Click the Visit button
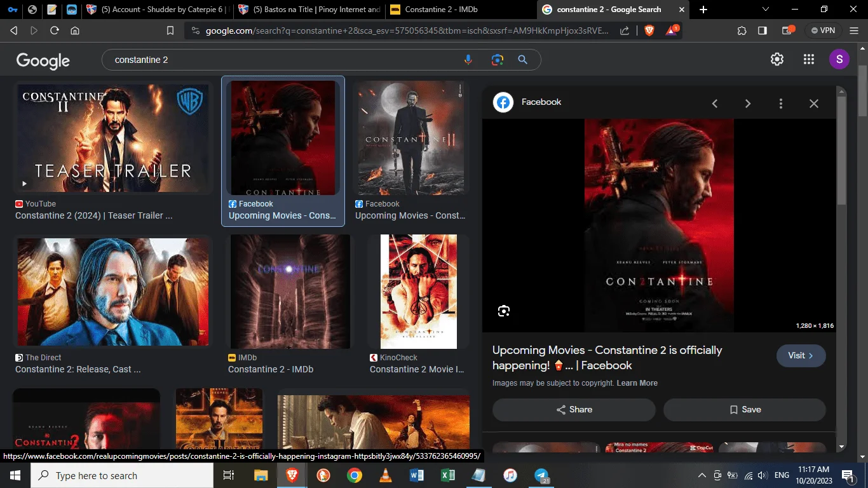 coord(801,356)
